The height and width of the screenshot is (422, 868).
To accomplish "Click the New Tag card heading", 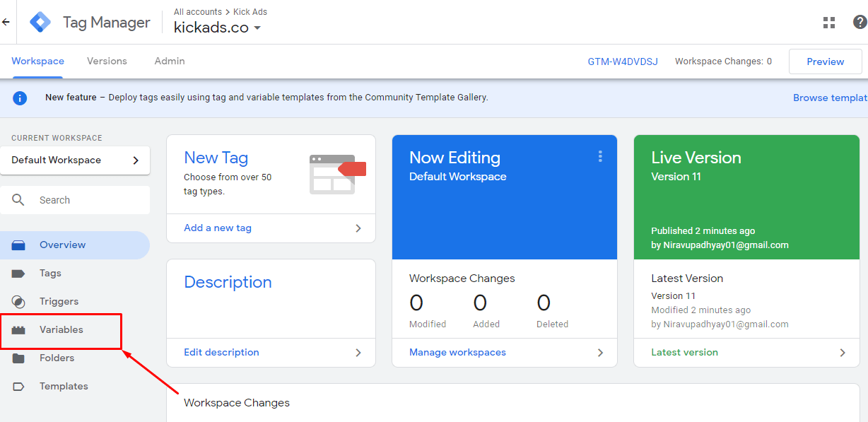I will [x=216, y=158].
